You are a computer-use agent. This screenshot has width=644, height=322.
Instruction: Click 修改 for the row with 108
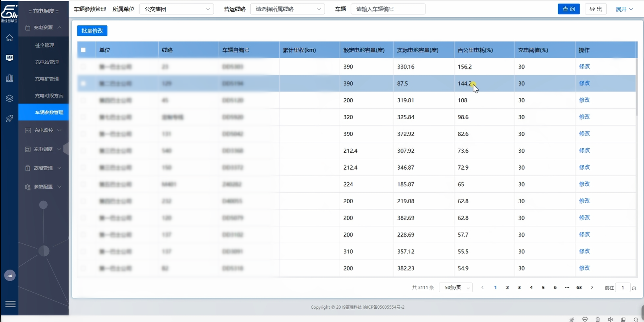584,100
